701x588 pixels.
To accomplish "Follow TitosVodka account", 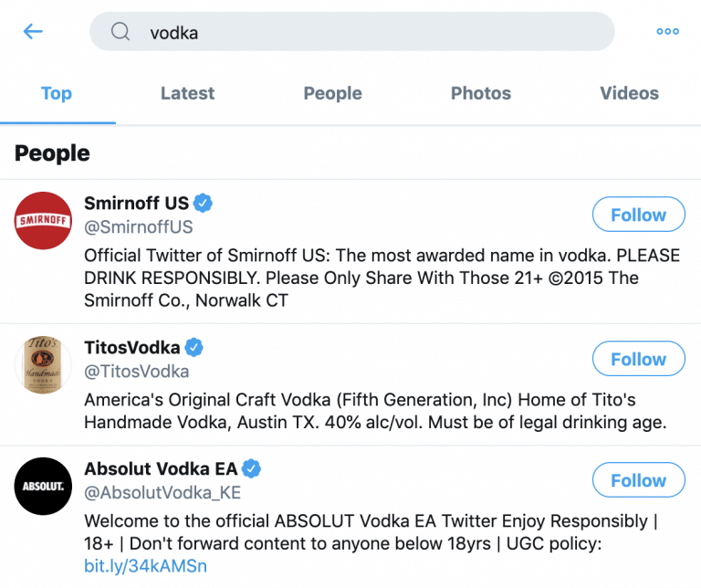I will (x=638, y=359).
